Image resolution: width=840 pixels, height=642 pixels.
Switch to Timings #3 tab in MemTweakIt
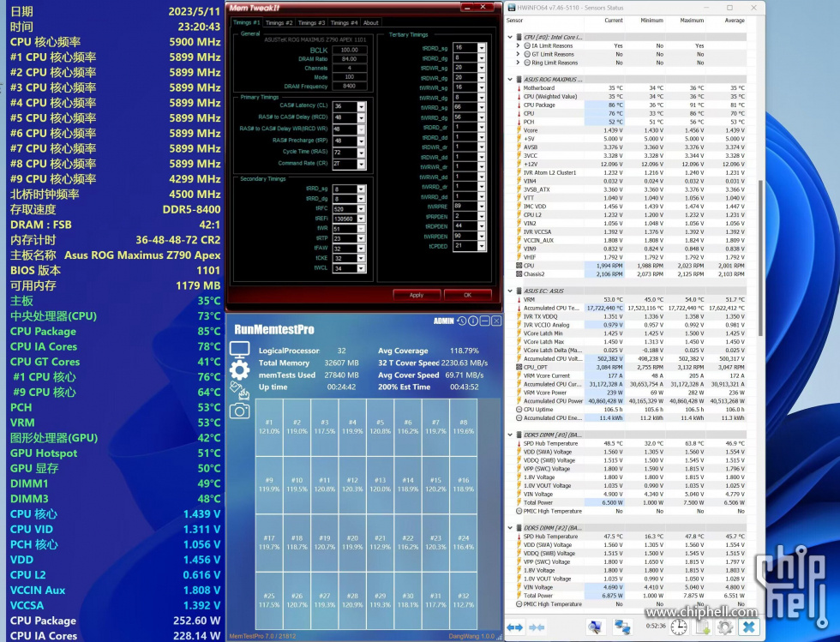(311, 23)
